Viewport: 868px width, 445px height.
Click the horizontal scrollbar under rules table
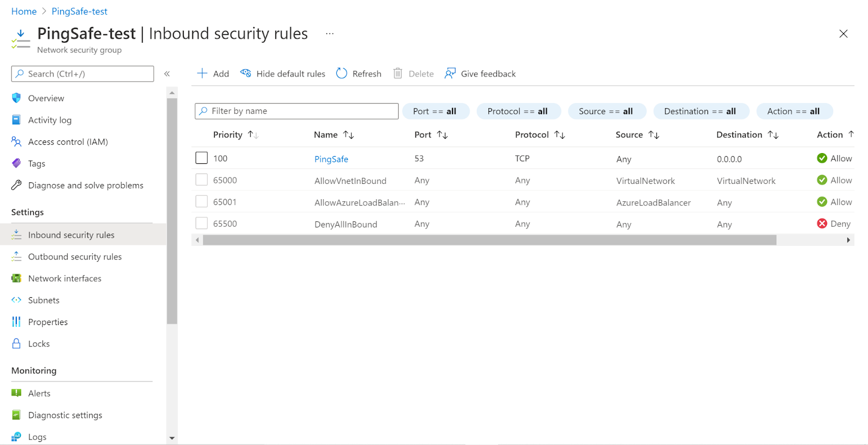(488, 240)
